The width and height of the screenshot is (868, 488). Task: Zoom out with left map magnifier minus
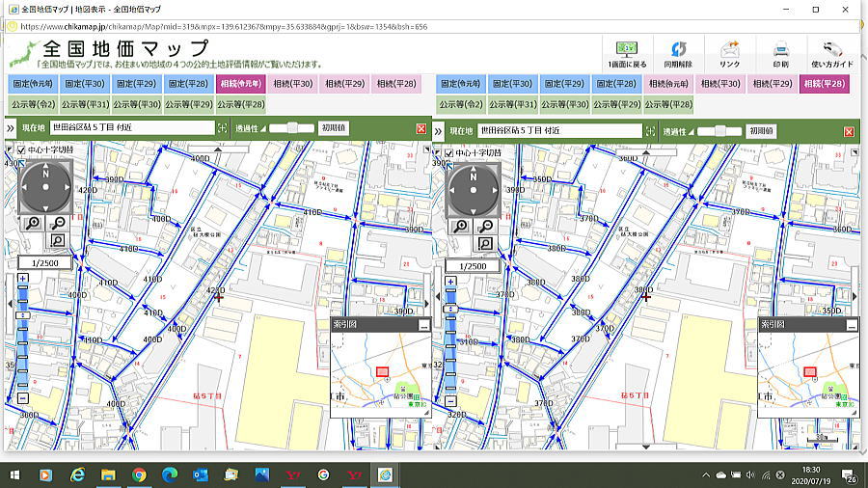click(x=58, y=223)
